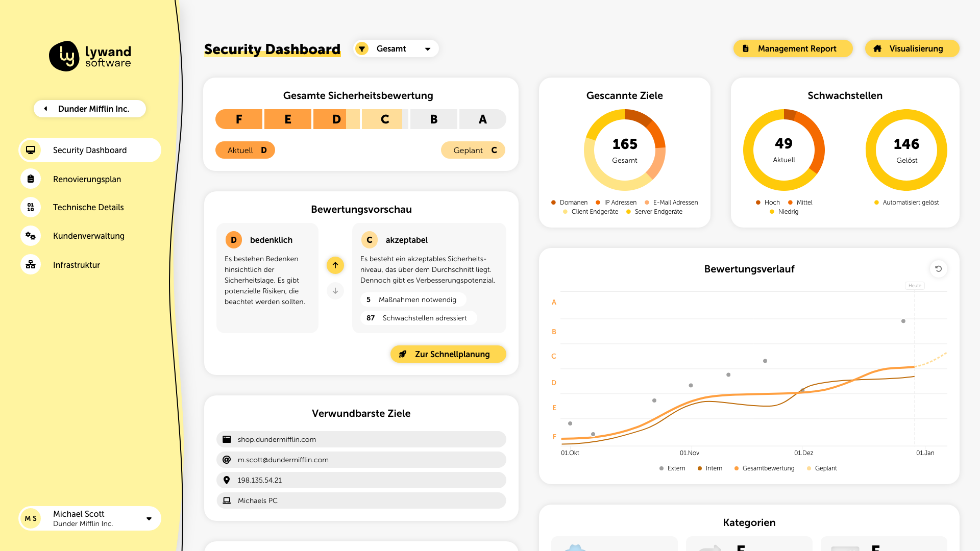Toggle the Extern legend entry in Bewertungsverlauf

point(672,468)
